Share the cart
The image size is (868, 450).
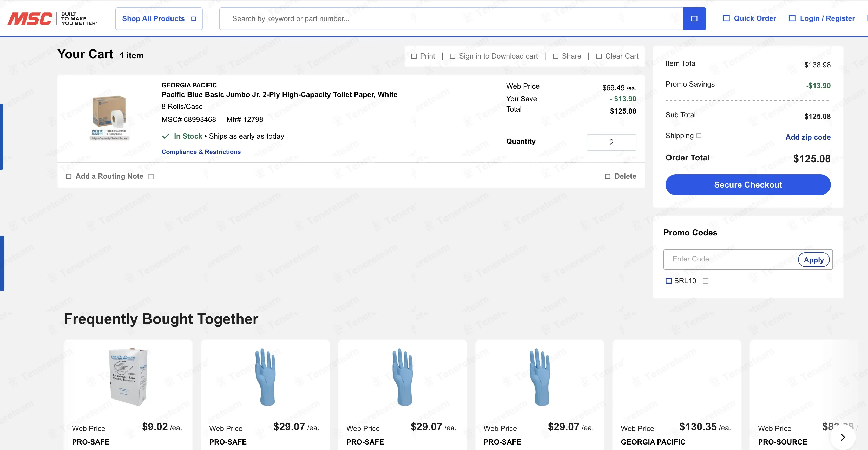(567, 56)
